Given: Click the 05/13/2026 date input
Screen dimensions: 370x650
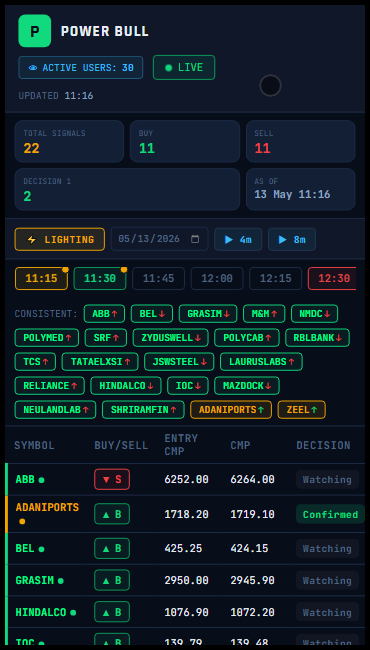Looking at the screenshot, I should coord(160,239).
